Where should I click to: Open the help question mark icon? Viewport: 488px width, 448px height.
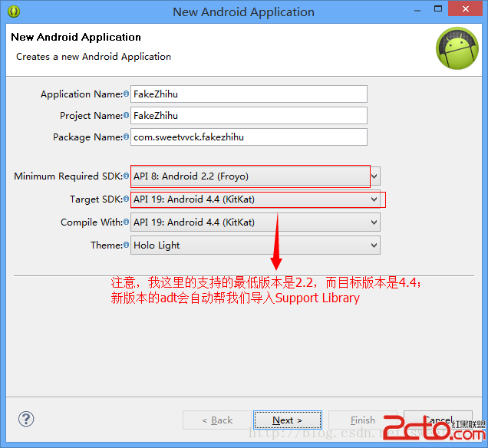click(26, 419)
